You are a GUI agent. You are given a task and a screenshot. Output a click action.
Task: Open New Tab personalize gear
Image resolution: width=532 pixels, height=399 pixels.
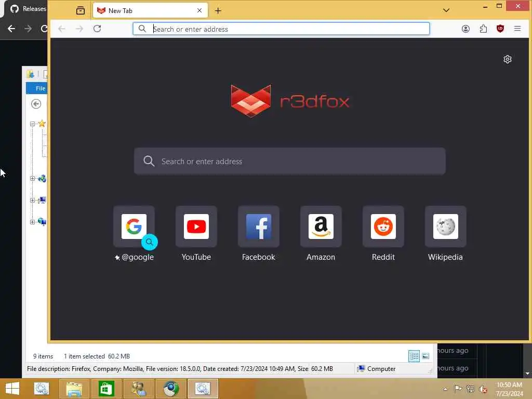tap(507, 59)
